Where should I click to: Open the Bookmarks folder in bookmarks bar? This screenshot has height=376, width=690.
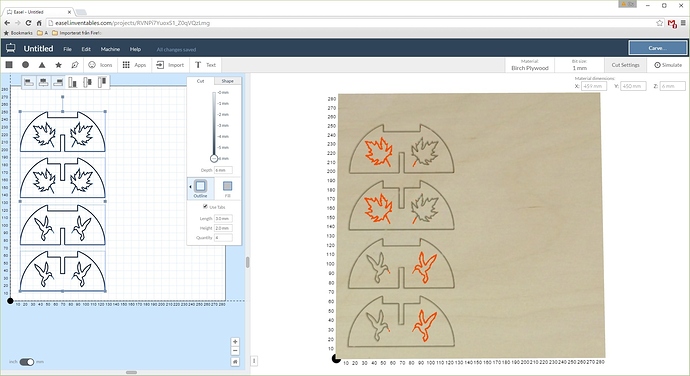(x=18, y=33)
